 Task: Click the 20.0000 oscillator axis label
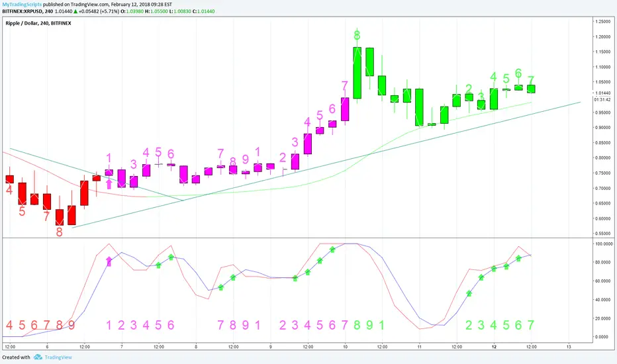coord(604,318)
